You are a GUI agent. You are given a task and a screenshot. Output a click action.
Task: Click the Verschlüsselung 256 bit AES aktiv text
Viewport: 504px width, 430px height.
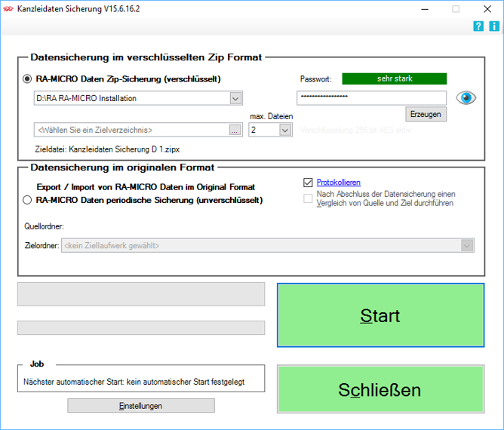(x=355, y=131)
